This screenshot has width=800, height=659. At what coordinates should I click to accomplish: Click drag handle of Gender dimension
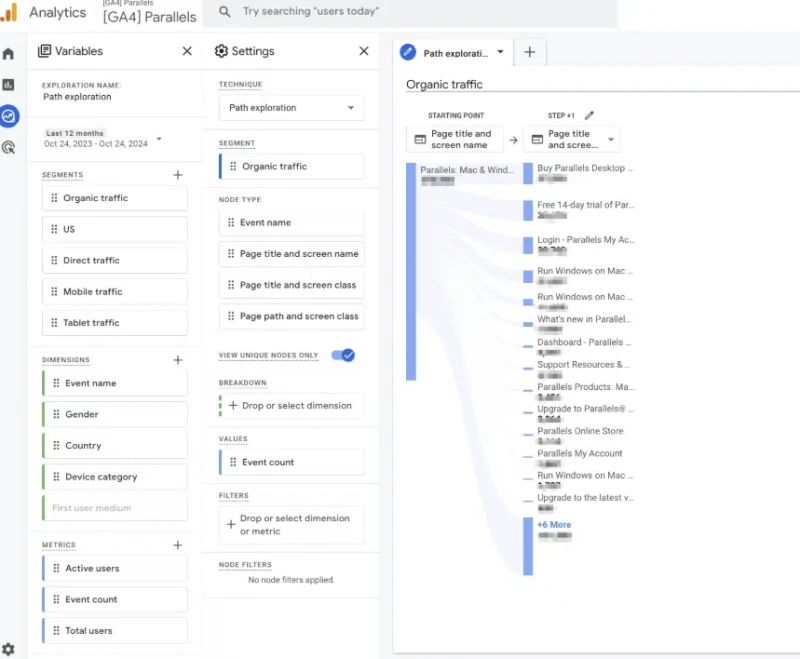(x=56, y=414)
